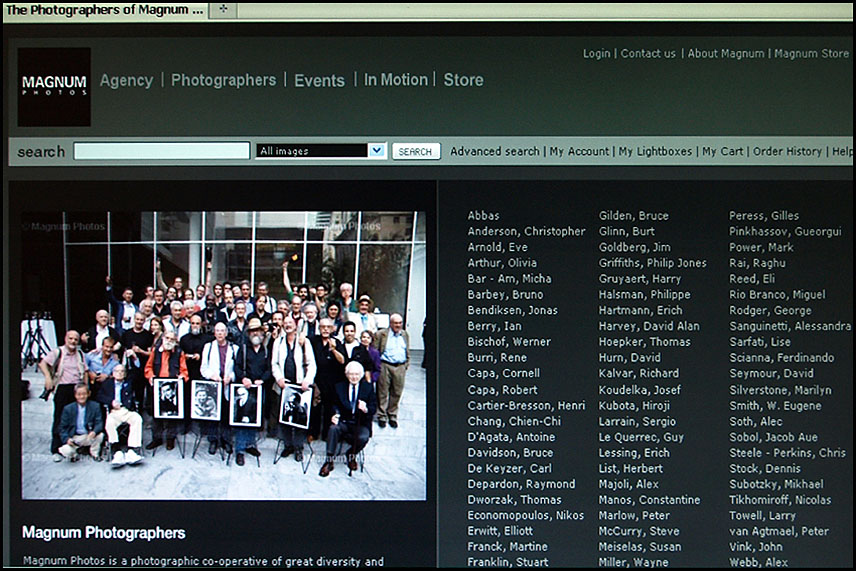856x571 pixels.
Task: Open Barbey, Bruno page
Action: click(505, 295)
